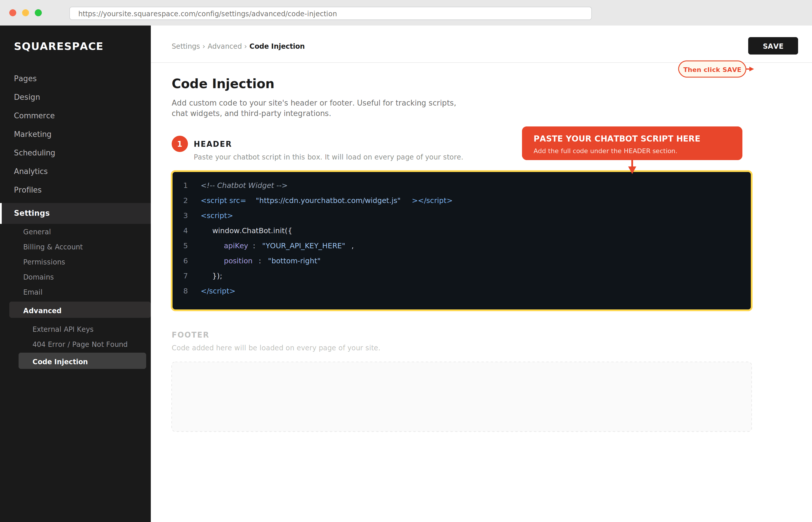Click the Settings breadcrumb link
812x522 pixels.
point(186,46)
